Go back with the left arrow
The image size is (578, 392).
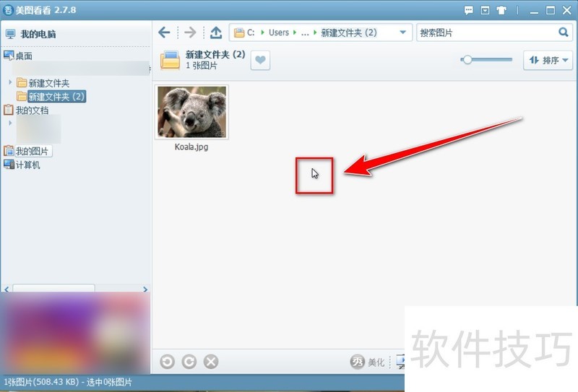pos(165,32)
